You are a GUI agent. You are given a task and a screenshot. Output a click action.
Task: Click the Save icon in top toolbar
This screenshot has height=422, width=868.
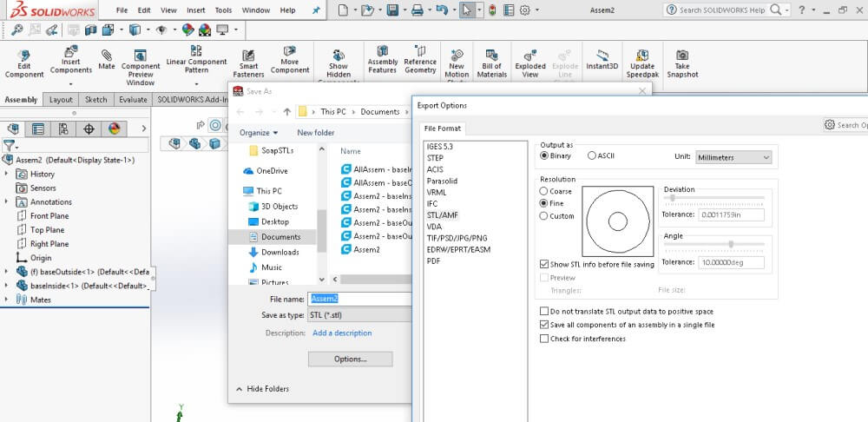coord(392,10)
